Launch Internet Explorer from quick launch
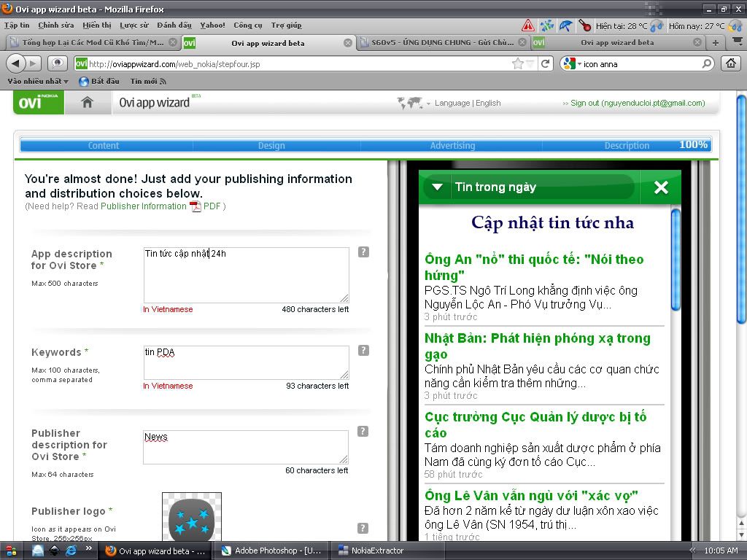Image resolution: width=747 pixels, height=560 pixels. tap(71, 551)
